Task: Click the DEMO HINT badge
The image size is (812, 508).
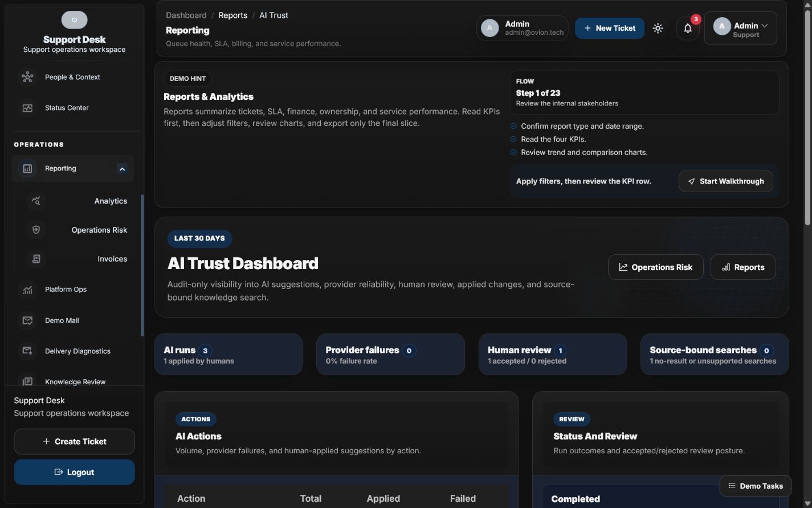Action: click(187, 79)
